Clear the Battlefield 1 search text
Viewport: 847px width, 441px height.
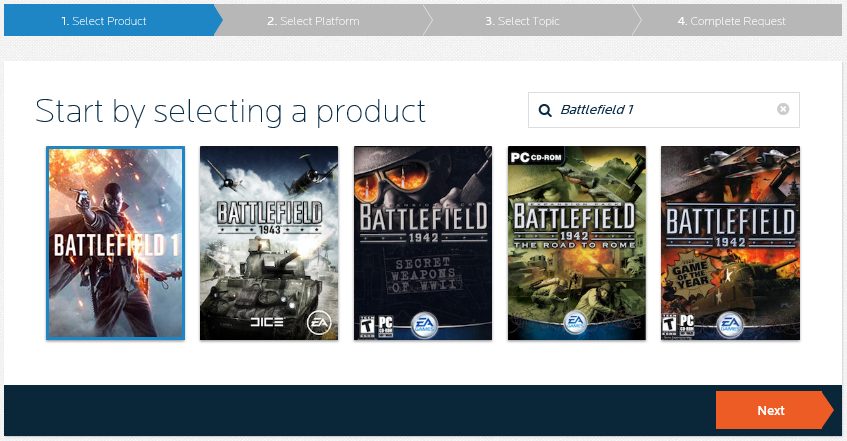pos(783,109)
